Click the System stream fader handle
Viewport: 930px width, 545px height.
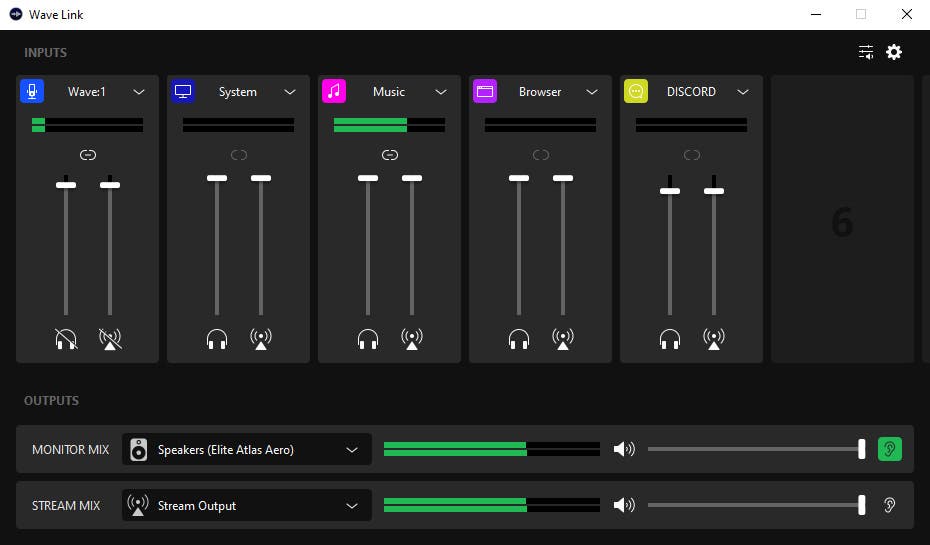(261, 178)
